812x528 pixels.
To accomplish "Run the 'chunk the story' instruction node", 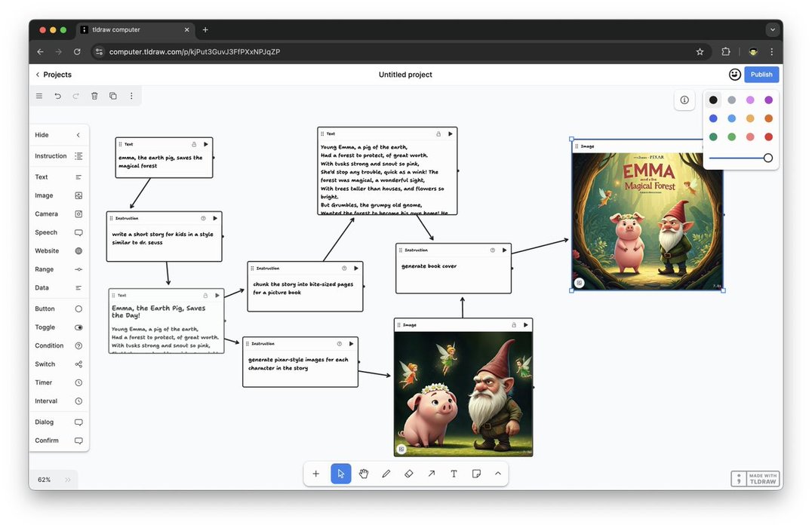I will pos(355,268).
